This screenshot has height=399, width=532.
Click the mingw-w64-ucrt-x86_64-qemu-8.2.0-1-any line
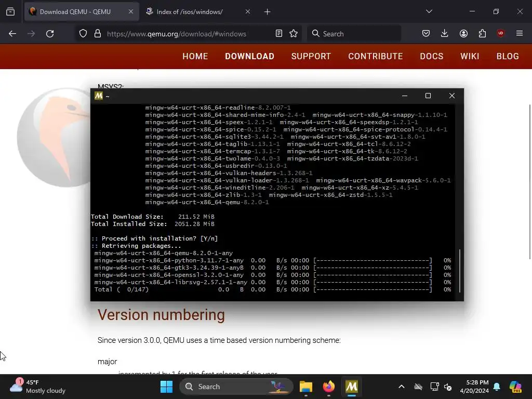click(164, 253)
